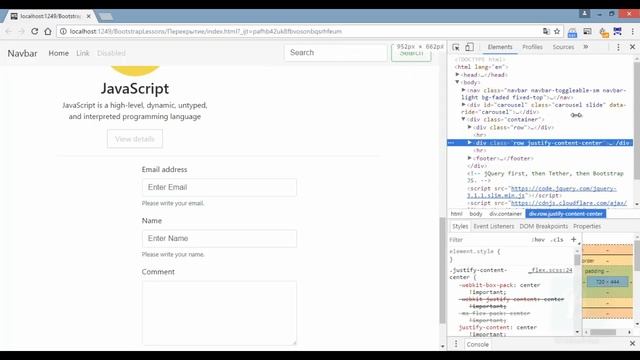This screenshot has height=360, width=640.
Task: Open DOM Breakpoints tab
Action: click(543, 226)
